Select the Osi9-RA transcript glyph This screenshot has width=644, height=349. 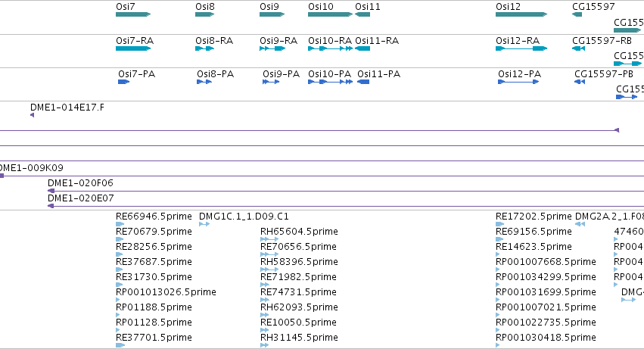click(272, 48)
